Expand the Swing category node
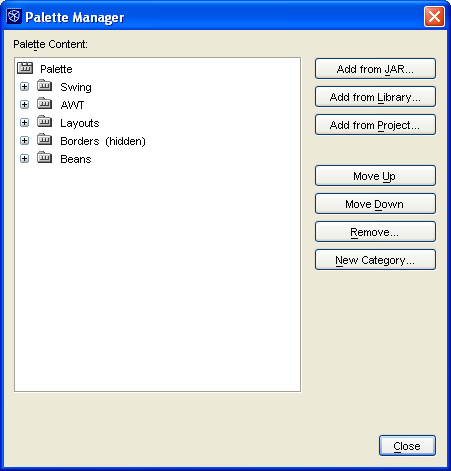Image resolution: width=451 pixels, height=471 pixels. click(24, 87)
